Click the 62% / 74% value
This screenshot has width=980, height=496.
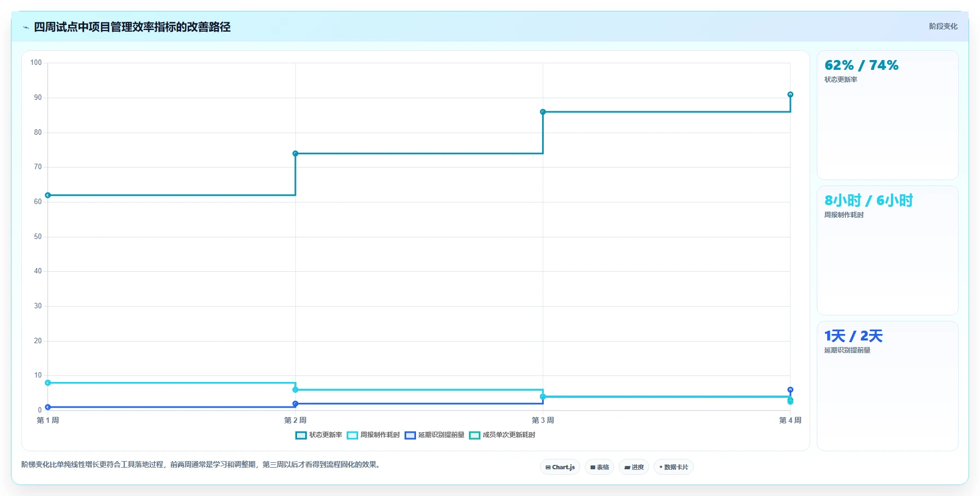[862, 65]
